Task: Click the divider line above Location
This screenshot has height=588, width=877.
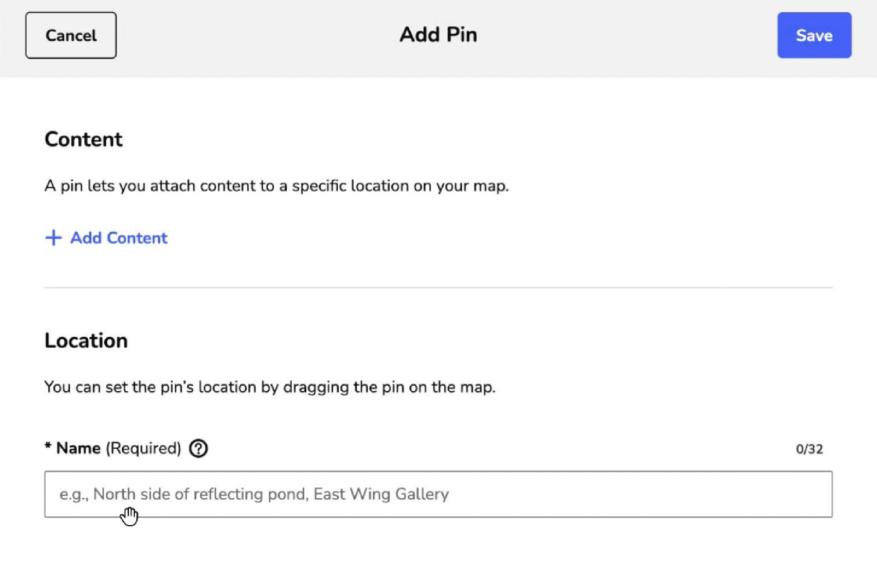Action: (x=438, y=287)
